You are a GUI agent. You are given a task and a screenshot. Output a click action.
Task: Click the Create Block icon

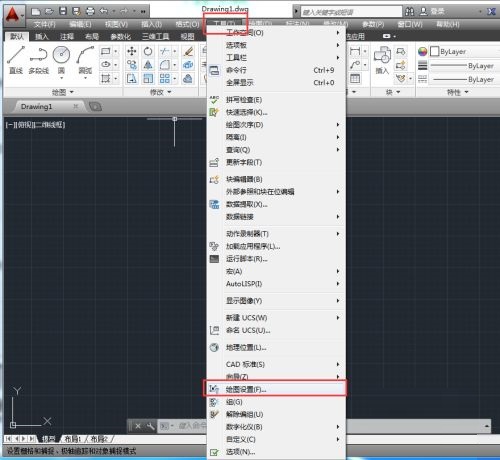(x=401, y=51)
